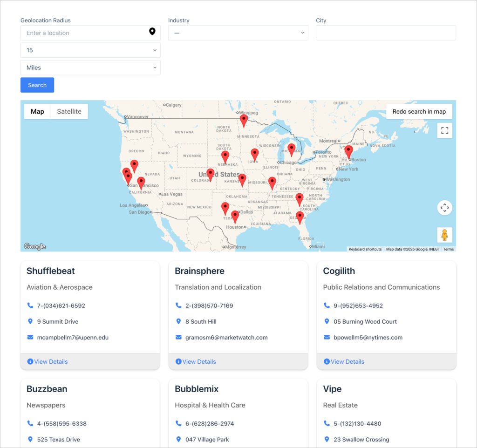Click the address pin icon on the Cogilith card
Screen dimensions: 477x448
327,321
